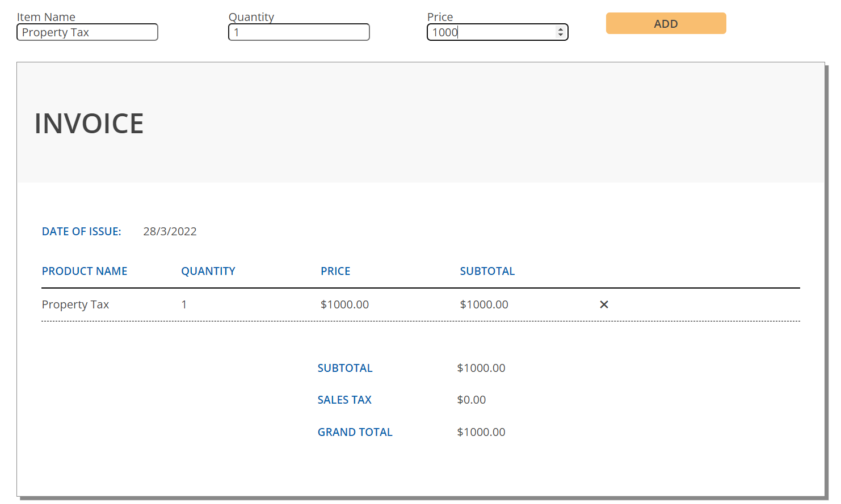Click the SUBTOTAL summary value
Screen dimensions: 841x504
coord(481,367)
